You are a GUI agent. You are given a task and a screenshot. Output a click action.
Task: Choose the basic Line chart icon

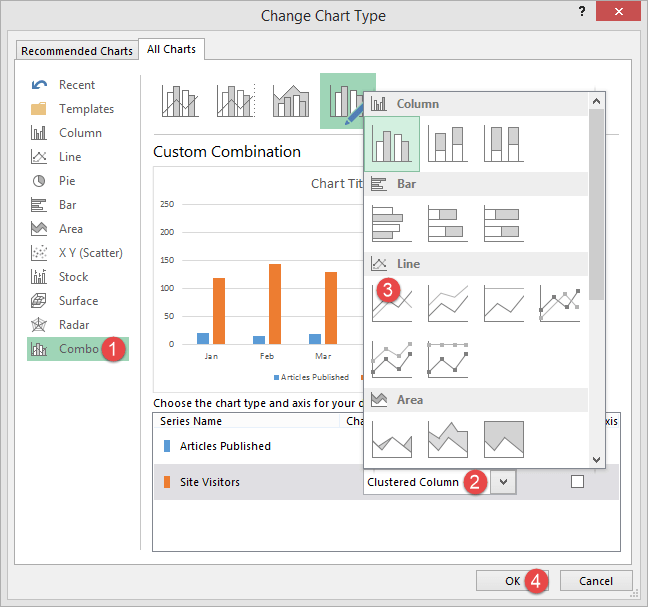point(392,302)
